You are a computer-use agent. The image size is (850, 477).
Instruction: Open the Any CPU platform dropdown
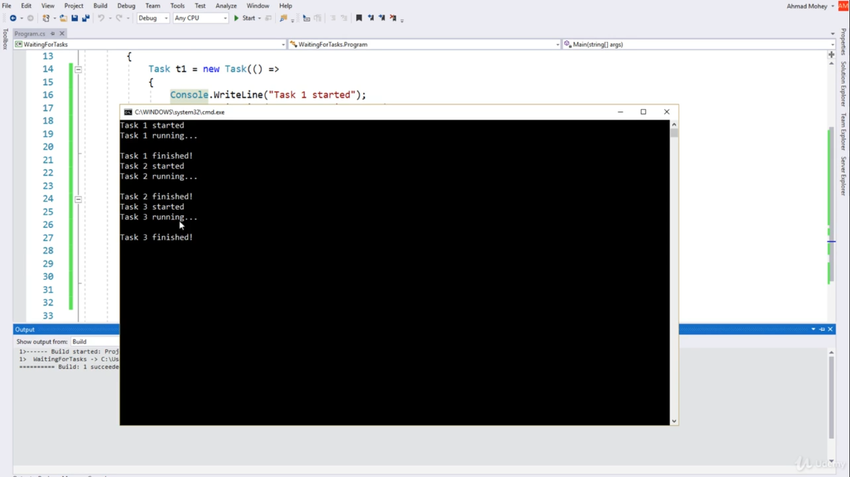200,18
